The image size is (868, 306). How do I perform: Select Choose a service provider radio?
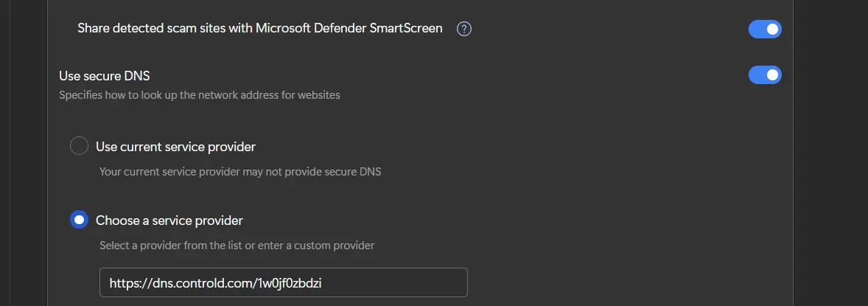click(x=79, y=220)
